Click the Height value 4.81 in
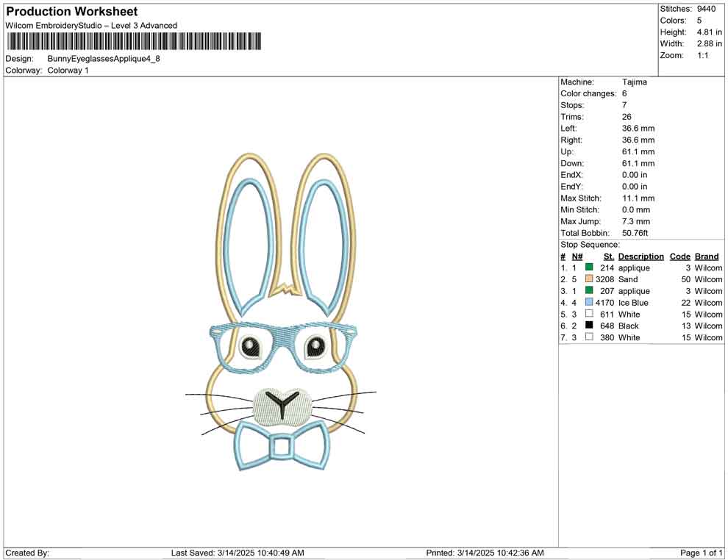Image resolution: width=728 pixels, height=560 pixels. [709, 32]
